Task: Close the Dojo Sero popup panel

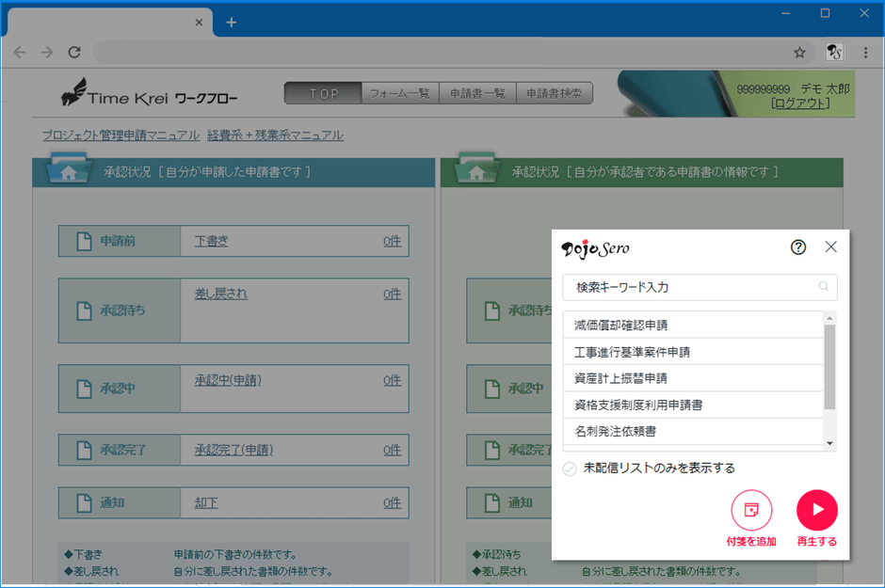Action: click(830, 247)
